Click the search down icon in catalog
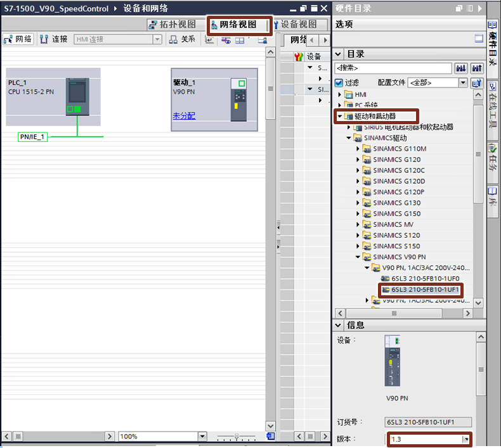The height and width of the screenshot is (448, 501). [x=461, y=68]
